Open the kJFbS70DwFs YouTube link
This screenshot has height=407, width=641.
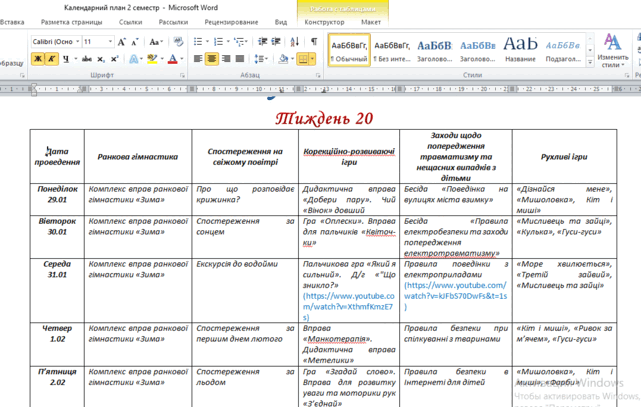click(455, 296)
